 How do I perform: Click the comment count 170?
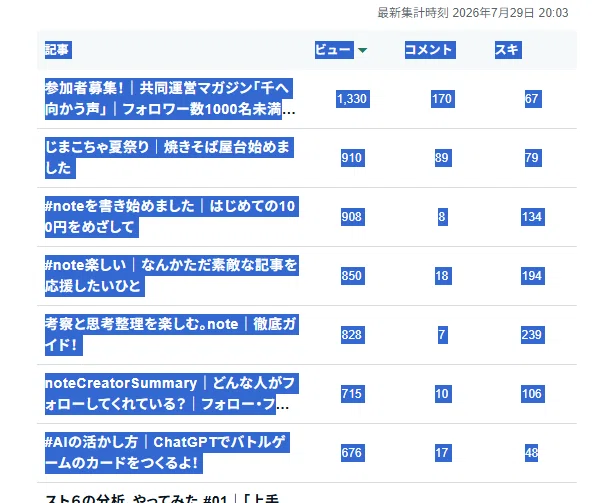click(443, 99)
